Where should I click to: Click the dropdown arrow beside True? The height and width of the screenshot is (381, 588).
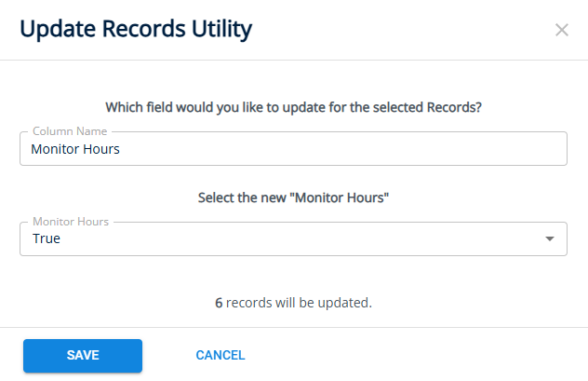549,238
